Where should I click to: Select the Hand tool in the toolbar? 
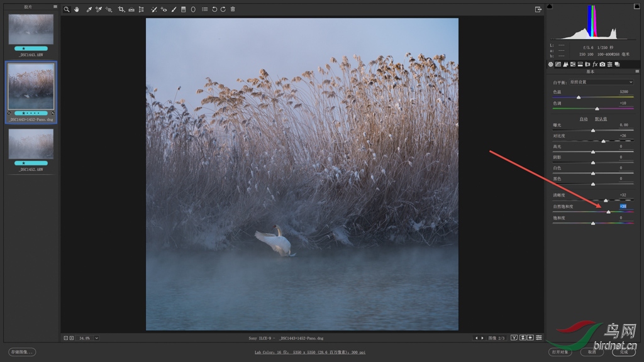click(x=77, y=9)
